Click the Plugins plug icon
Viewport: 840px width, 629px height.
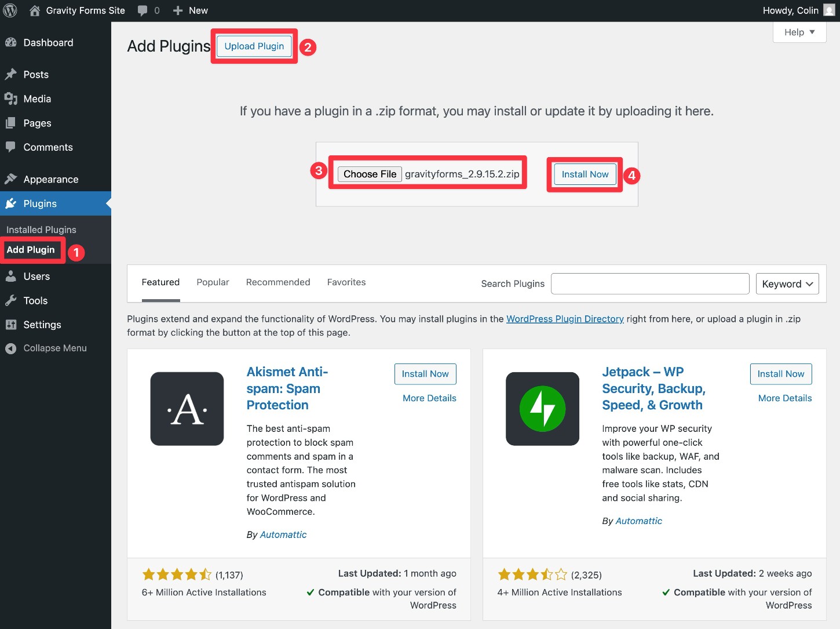10,203
